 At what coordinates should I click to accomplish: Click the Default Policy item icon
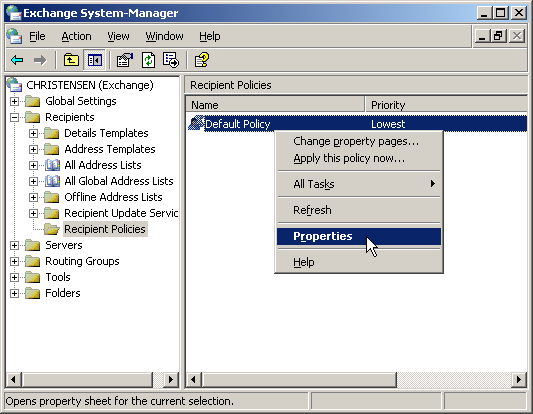tap(196, 123)
